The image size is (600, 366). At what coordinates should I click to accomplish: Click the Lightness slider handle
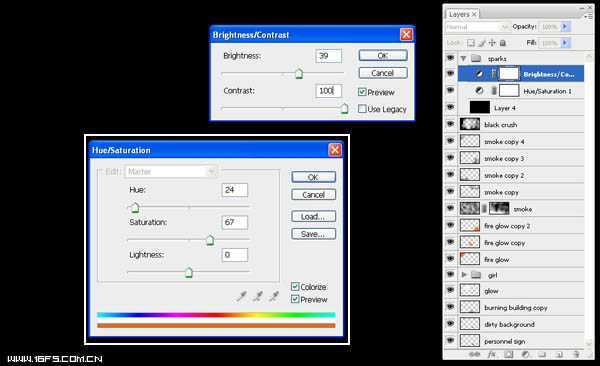(x=189, y=272)
